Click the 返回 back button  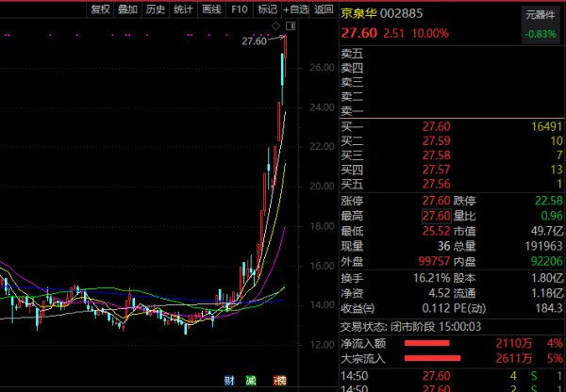click(324, 9)
